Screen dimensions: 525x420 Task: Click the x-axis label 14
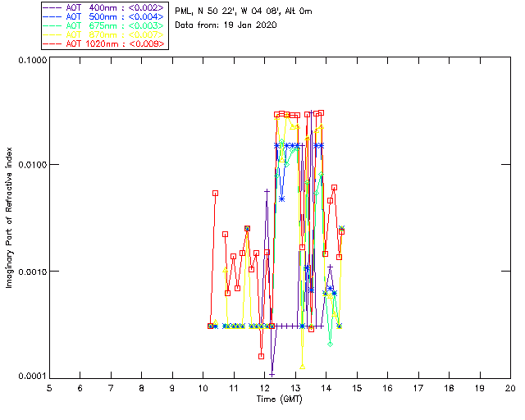pyautogui.click(x=326, y=388)
